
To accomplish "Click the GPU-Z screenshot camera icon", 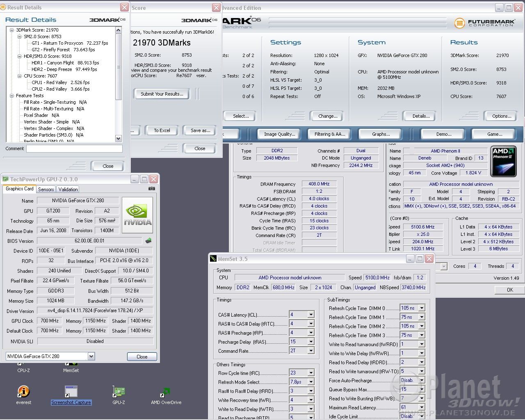I will [151, 189].
